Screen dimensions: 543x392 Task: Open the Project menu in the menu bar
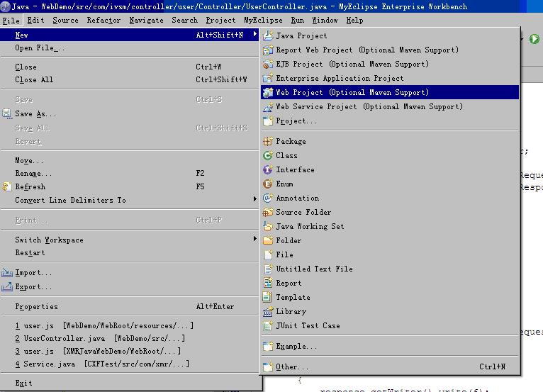click(x=220, y=20)
